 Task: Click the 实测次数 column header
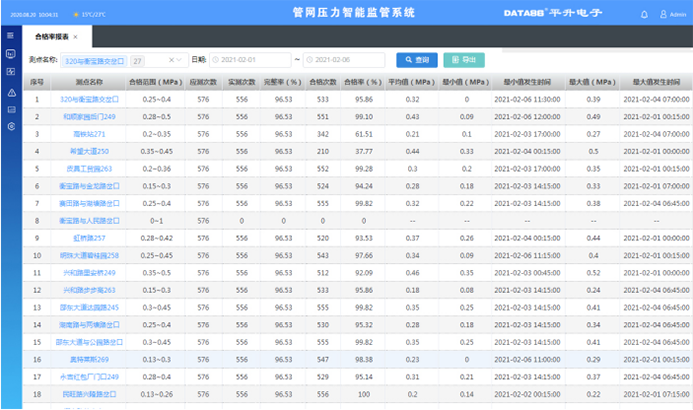tap(242, 82)
